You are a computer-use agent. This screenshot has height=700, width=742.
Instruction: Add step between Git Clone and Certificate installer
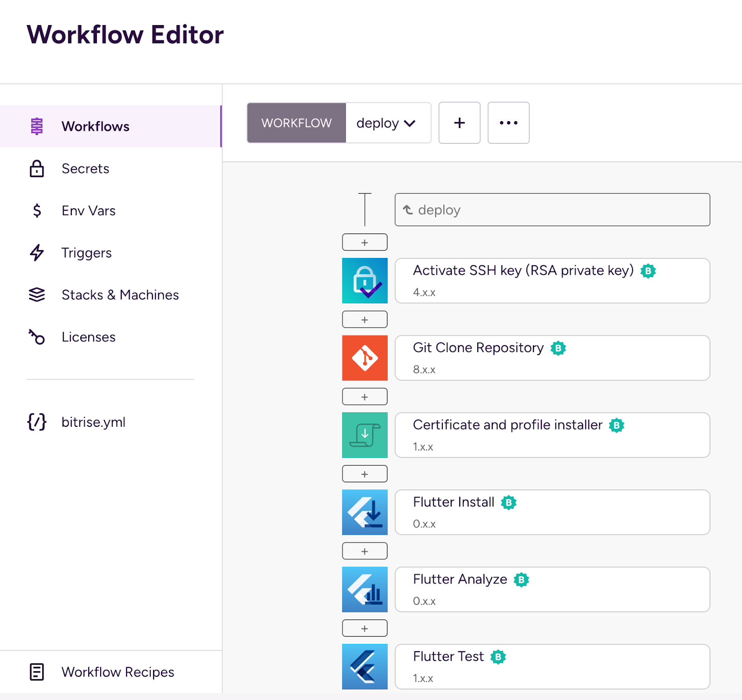pyautogui.click(x=365, y=397)
